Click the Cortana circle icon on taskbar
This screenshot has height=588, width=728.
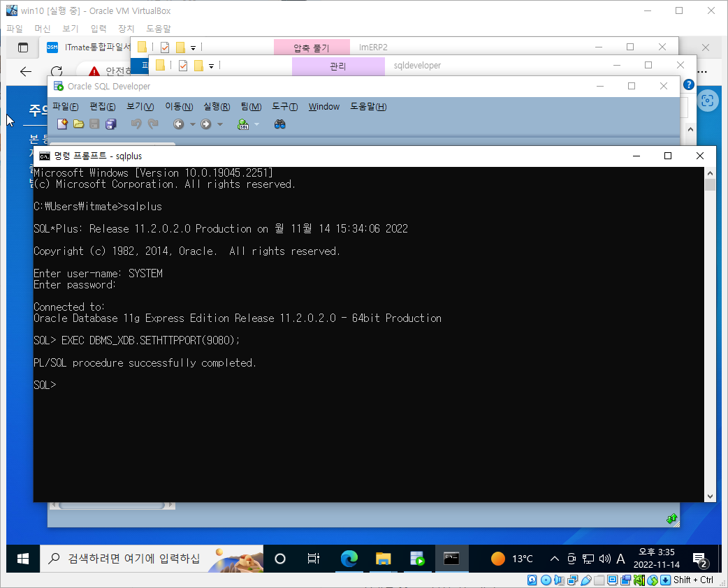point(280,559)
